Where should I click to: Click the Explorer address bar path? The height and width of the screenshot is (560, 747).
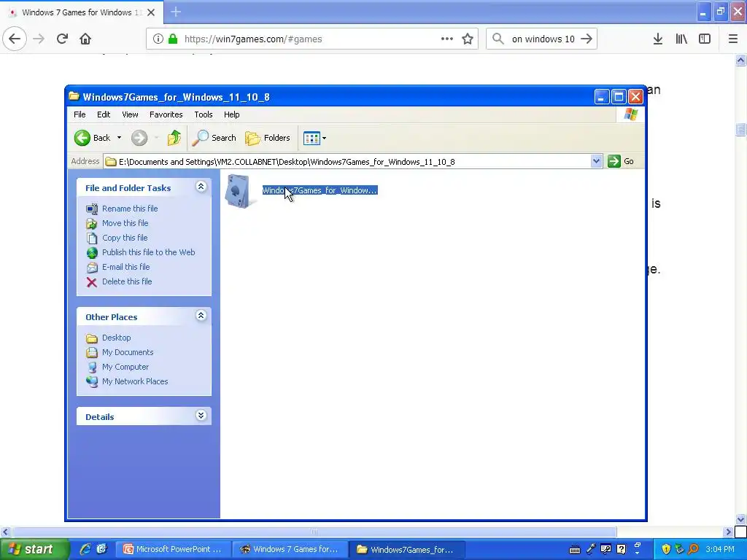[348, 162]
